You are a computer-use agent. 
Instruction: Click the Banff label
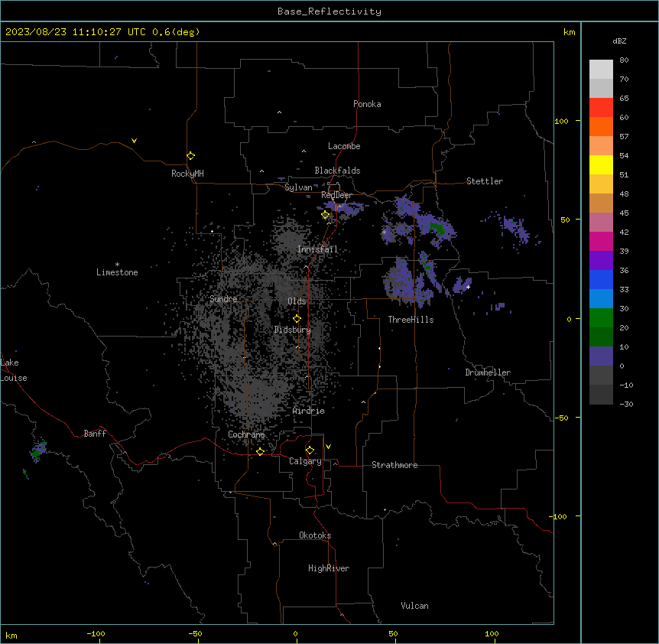[x=95, y=434]
